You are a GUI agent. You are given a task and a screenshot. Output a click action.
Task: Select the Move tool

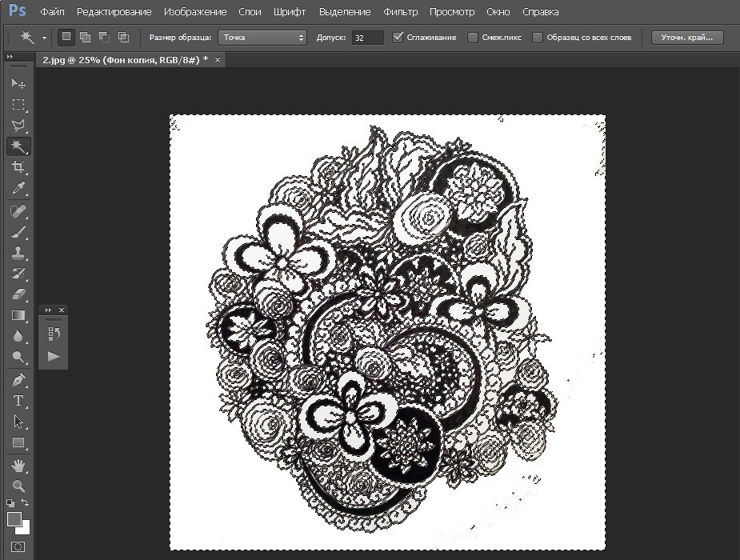coord(18,84)
